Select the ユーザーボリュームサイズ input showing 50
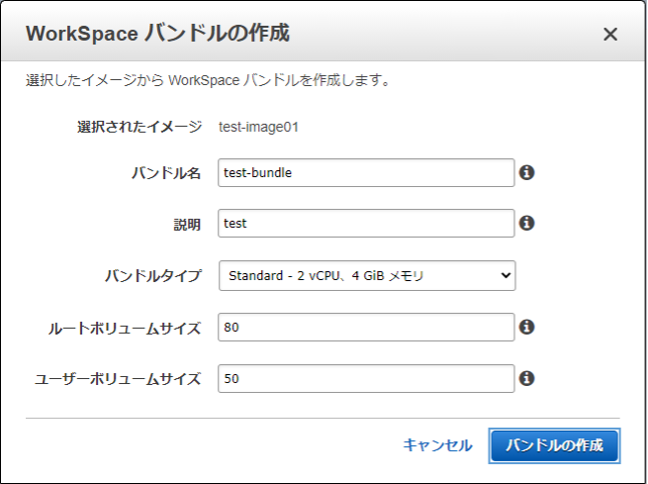The height and width of the screenshot is (484, 648). (366, 378)
